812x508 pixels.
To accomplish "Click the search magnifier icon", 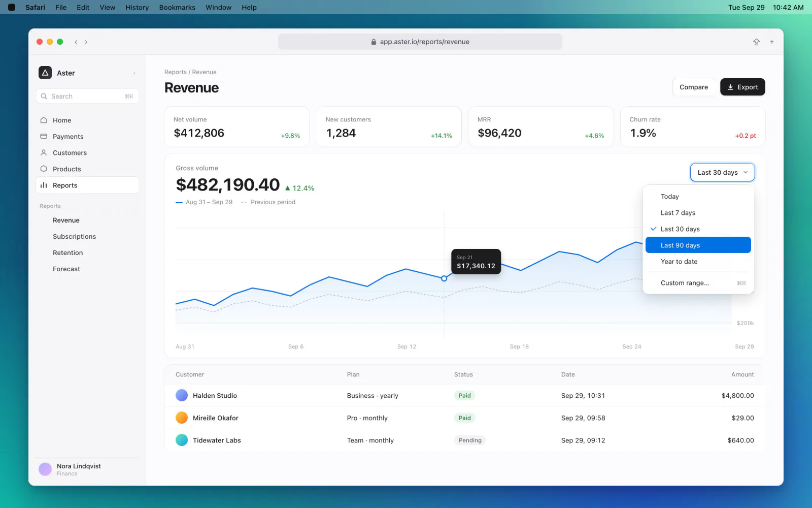I will [44, 97].
